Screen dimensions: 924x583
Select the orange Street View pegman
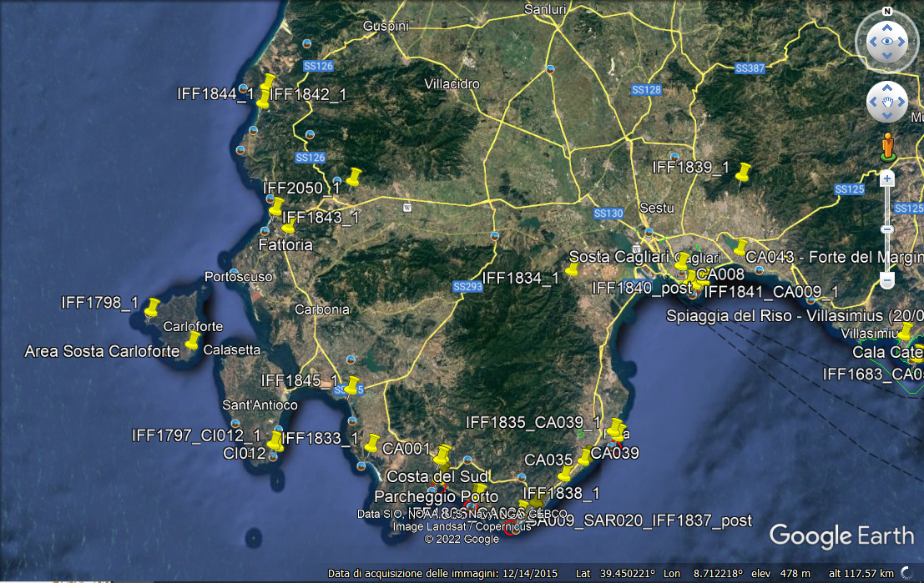point(887,148)
